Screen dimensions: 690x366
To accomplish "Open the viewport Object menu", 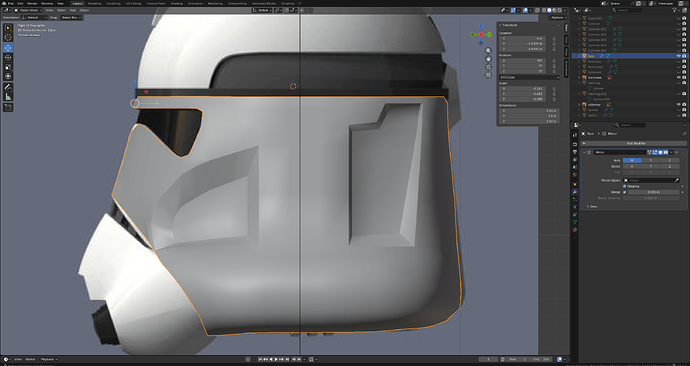I will pyautogui.click(x=84, y=10).
